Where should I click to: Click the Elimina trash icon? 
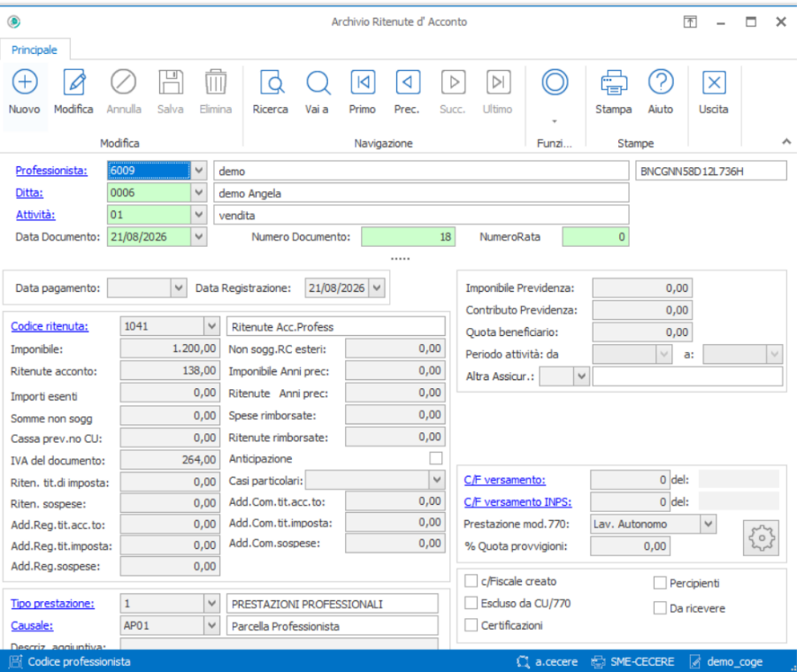click(x=216, y=81)
